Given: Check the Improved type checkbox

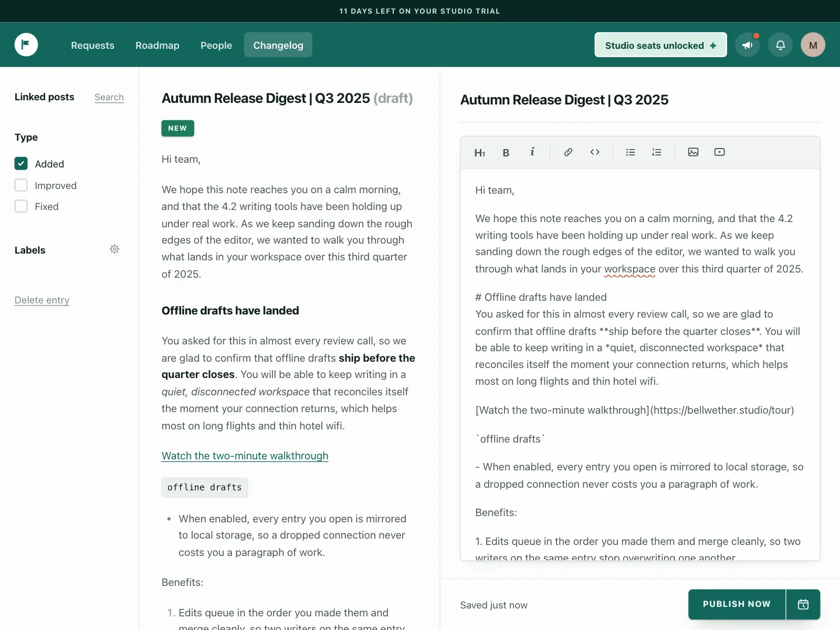Looking at the screenshot, I should click(21, 185).
